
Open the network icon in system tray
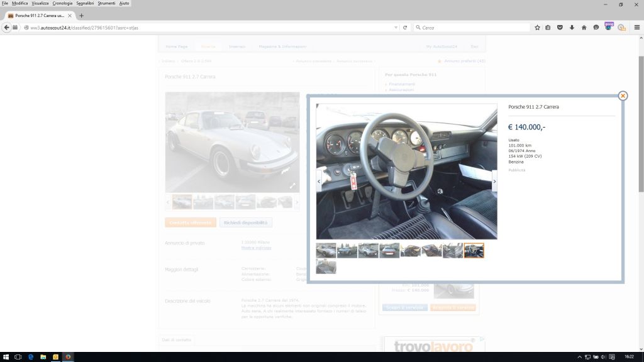coord(588,357)
